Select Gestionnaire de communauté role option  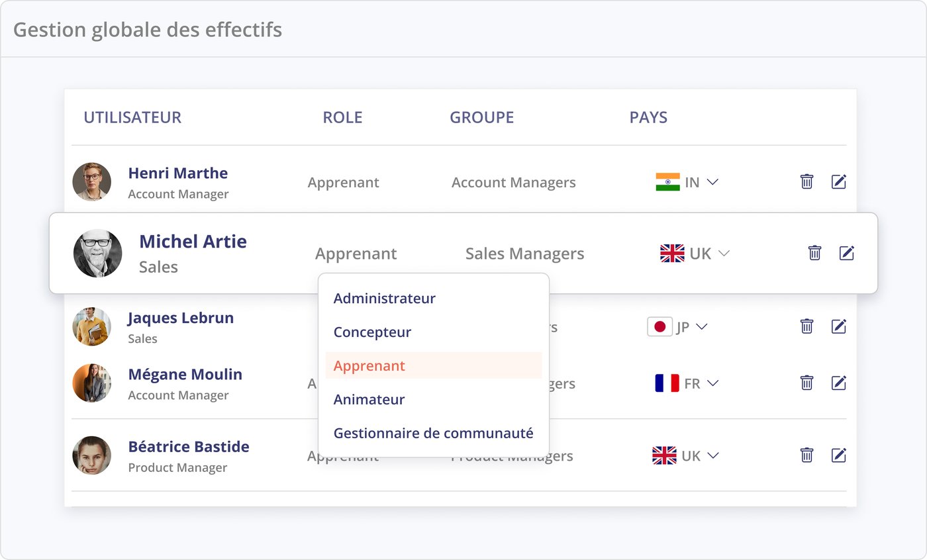434,433
